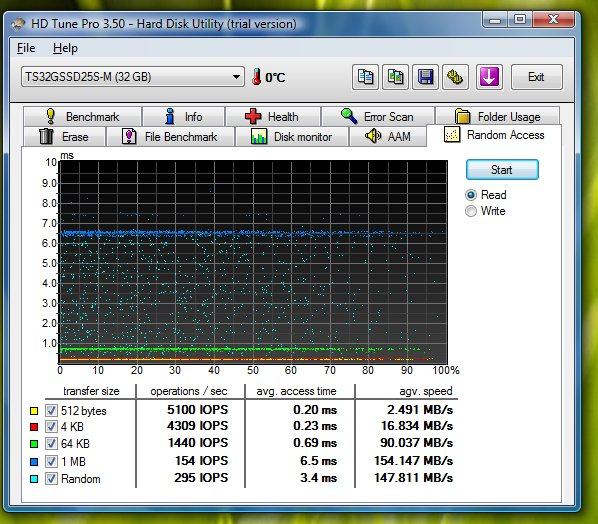Click the Health red cross icon
598x524 pixels.
pos(253,116)
